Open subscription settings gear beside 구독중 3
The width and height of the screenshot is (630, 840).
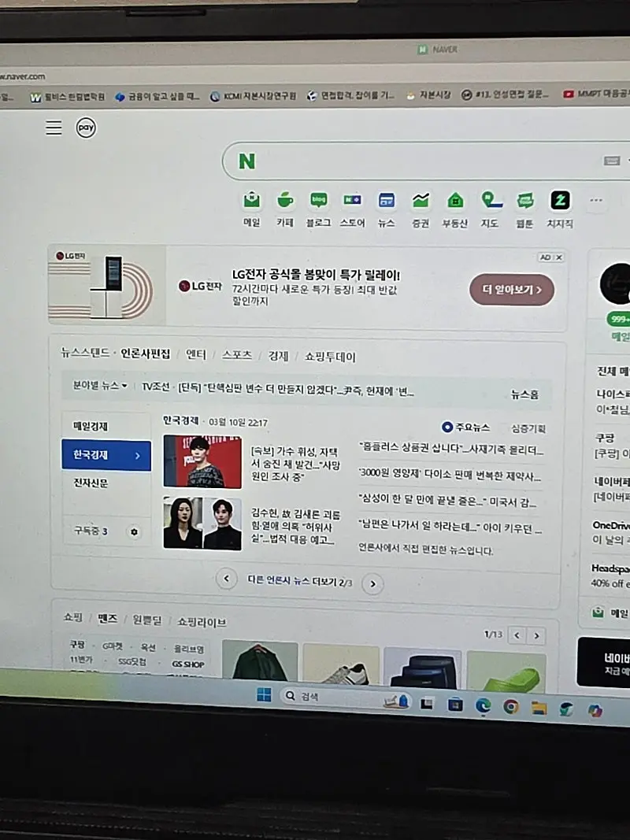(x=134, y=532)
